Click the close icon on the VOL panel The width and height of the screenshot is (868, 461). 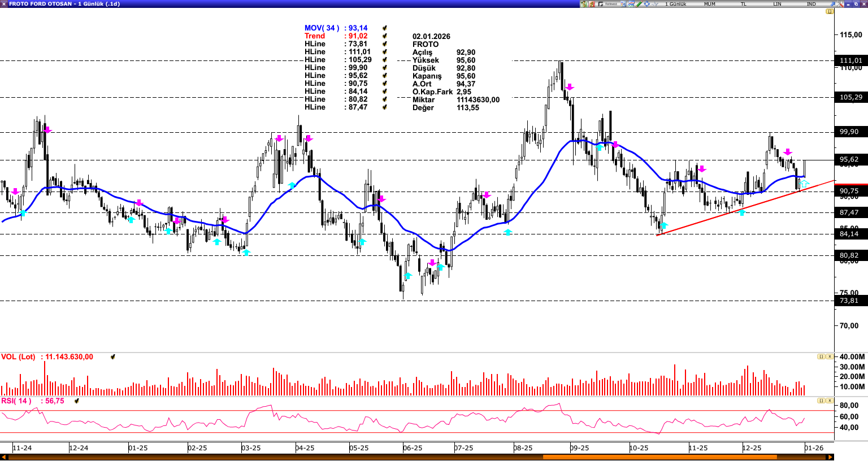[x=829, y=356]
